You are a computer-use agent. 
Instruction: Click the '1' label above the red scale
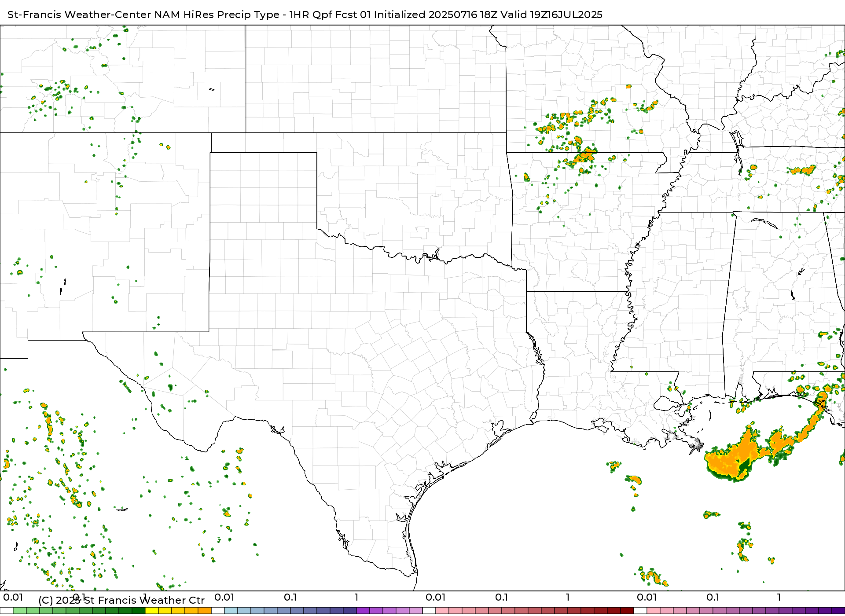point(567,597)
